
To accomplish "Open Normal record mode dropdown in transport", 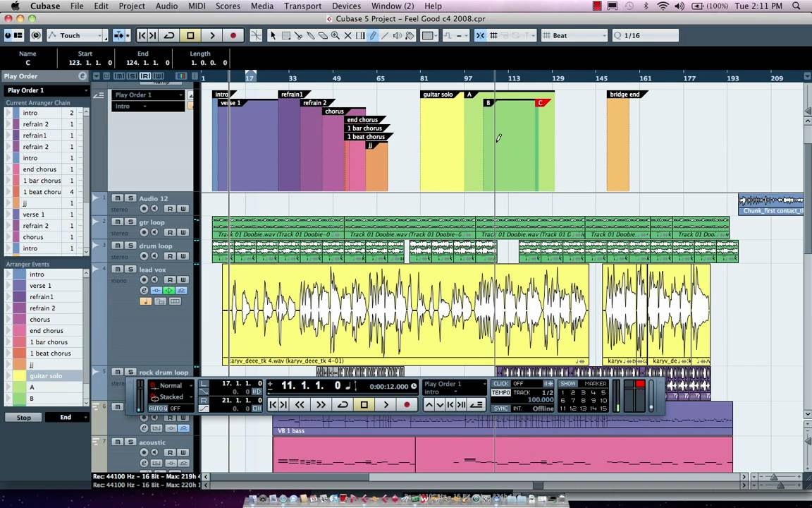I will pyautogui.click(x=171, y=386).
